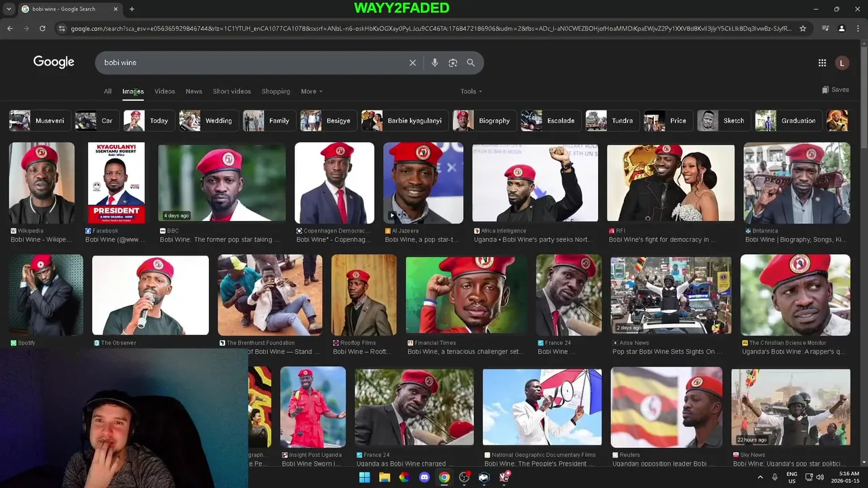The image size is (868, 488).
Task: Filter images by Museveni chip
Action: tap(39, 121)
